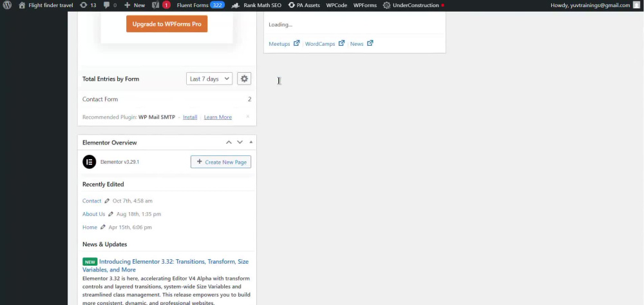Viewport: 644px width, 305px height.
Task: Open Introducing Elementor 3.32 article
Action: coord(166,266)
